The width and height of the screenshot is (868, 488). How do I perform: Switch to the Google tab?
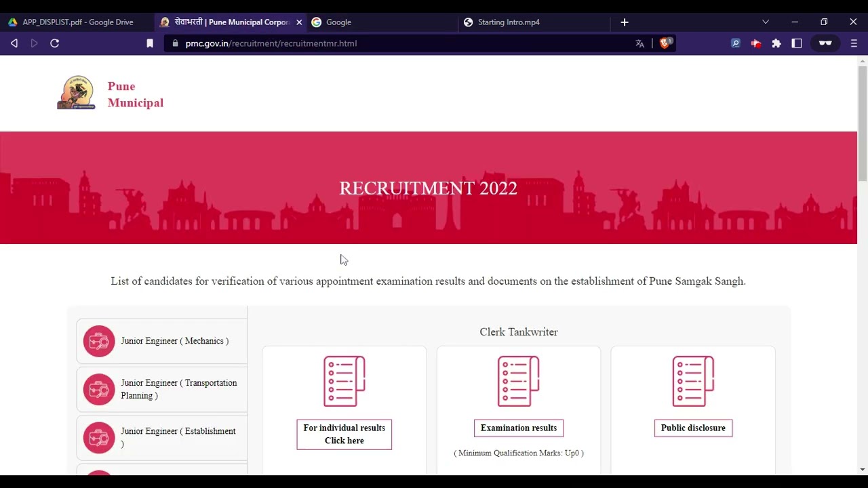tap(382, 22)
